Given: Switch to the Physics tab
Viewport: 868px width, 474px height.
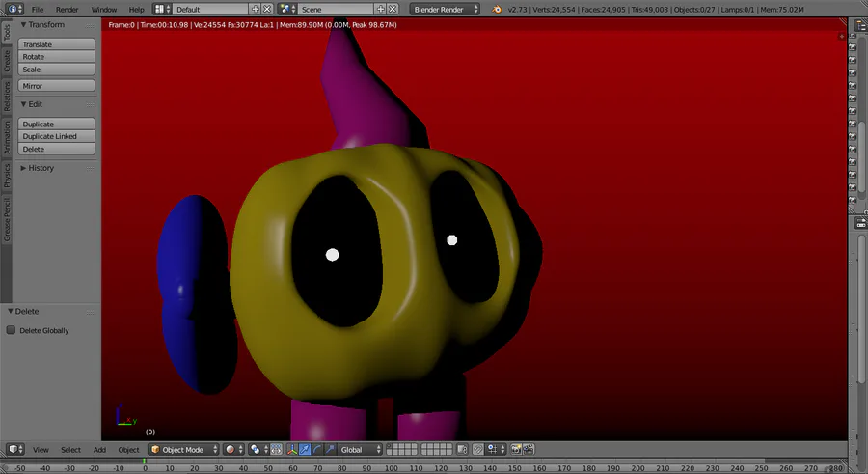Looking at the screenshot, I should 7,176.
